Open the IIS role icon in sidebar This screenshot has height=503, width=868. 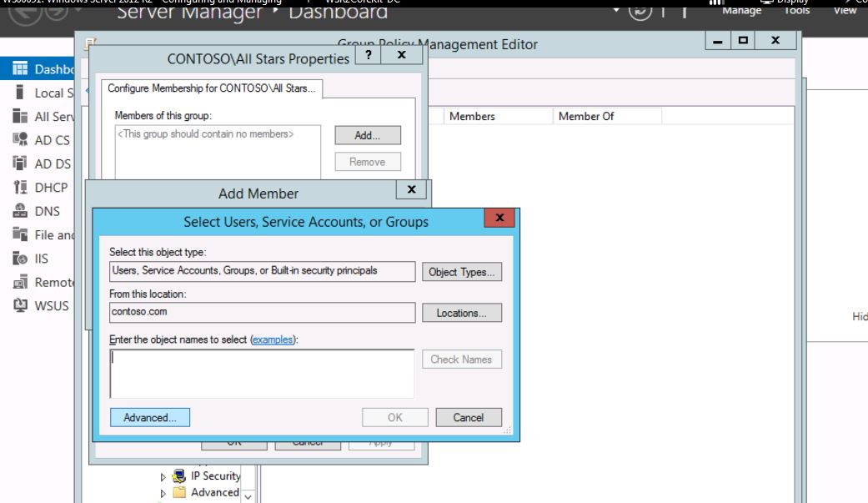click(x=20, y=258)
